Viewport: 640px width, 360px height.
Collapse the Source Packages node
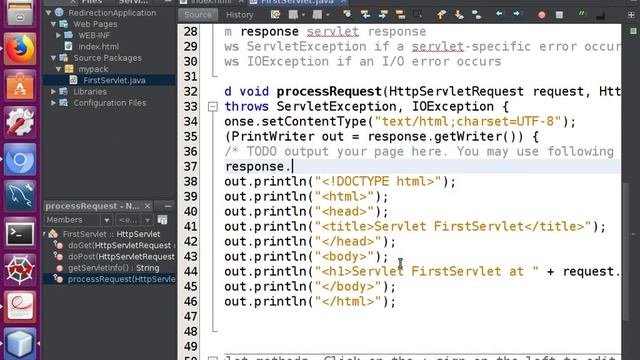pyautogui.click(x=53, y=58)
